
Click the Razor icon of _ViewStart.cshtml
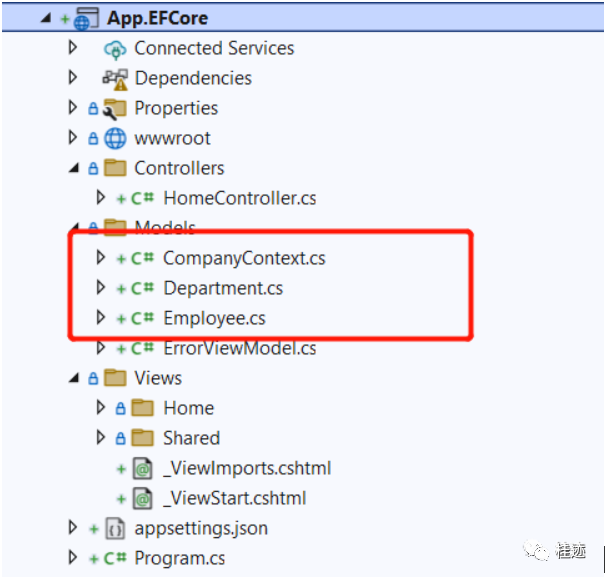click(x=142, y=499)
